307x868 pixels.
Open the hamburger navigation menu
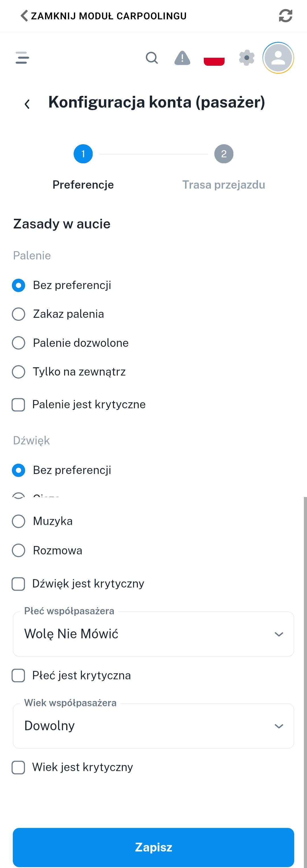point(22,58)
